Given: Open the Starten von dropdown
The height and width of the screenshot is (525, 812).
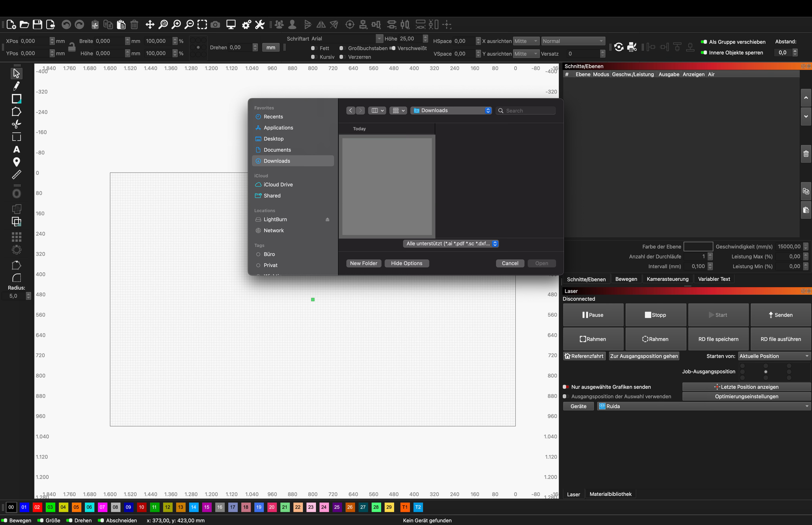Looking at the screenshot, I should [774, 356].
